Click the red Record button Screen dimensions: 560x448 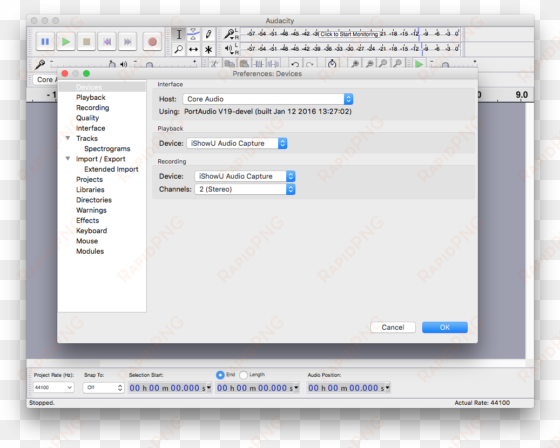(152, 42)
